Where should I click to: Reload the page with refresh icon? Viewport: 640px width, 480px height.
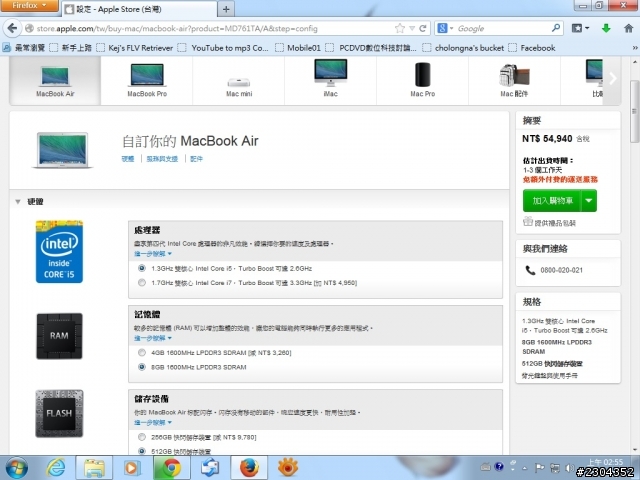pos(423,28)
